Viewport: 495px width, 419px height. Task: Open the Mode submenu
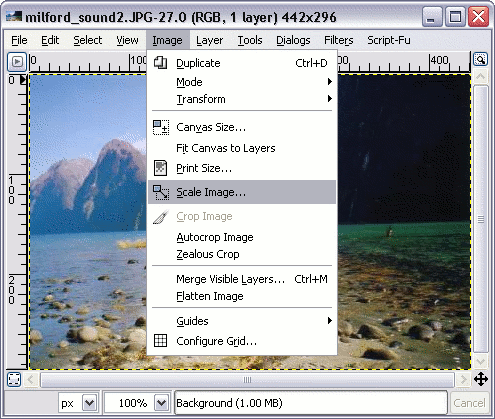click(242, 82)
